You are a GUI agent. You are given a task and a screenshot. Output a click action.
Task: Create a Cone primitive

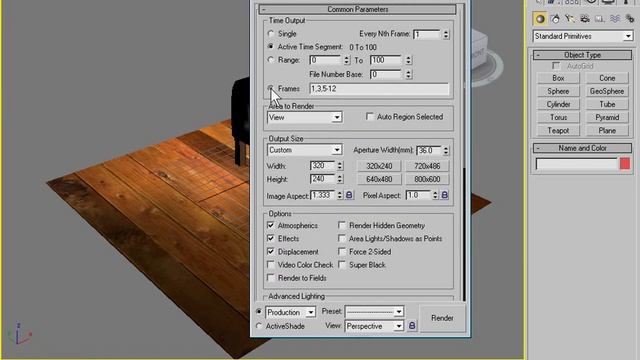[x=607, y=78]
